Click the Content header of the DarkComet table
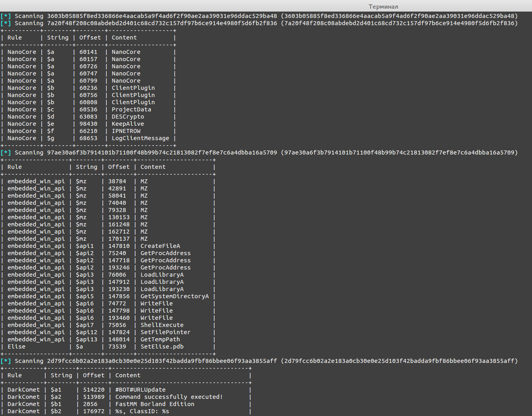The height and width of the screenshot is (416, 532). [128, 375]
